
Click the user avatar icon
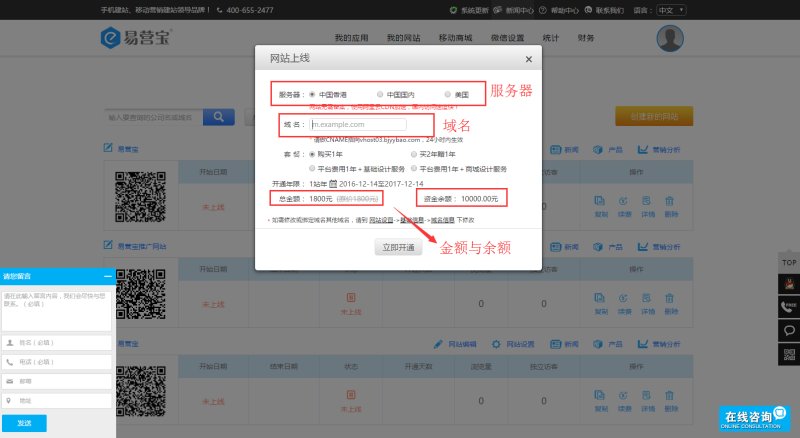[670, 39]
